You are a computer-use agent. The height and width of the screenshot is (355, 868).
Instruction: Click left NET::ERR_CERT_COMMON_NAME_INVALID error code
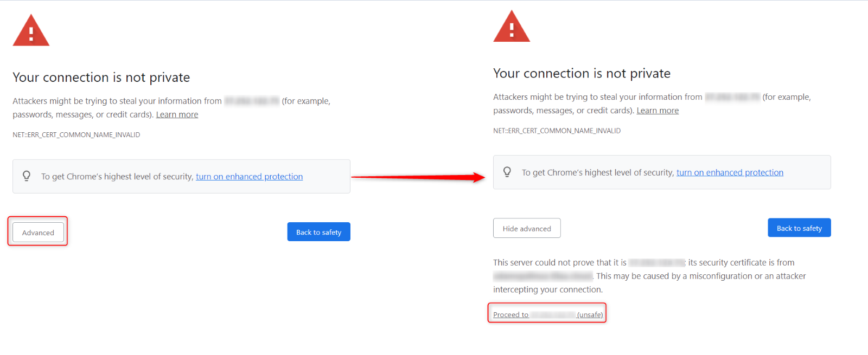coord(76,135)
